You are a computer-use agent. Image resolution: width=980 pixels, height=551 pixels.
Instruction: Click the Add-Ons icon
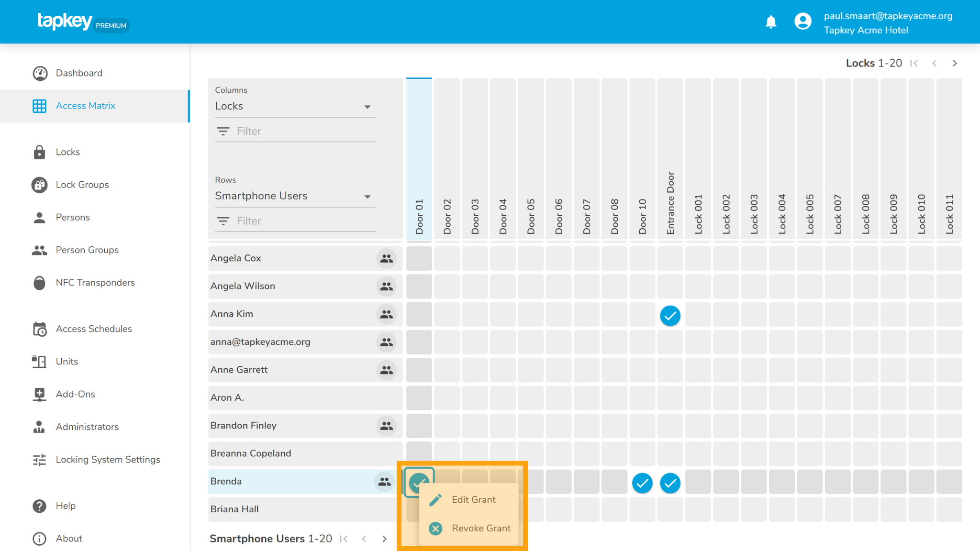(x=39, y=395)
